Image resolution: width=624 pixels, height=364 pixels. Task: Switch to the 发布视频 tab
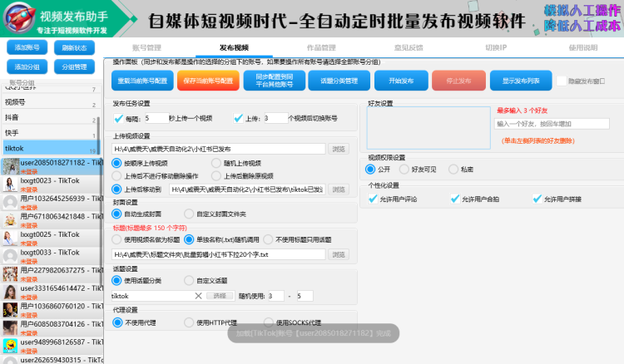point(234,47)
